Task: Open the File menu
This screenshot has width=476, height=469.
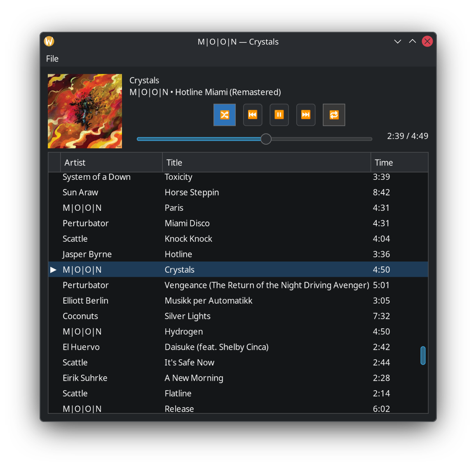Action: (52, 59)
